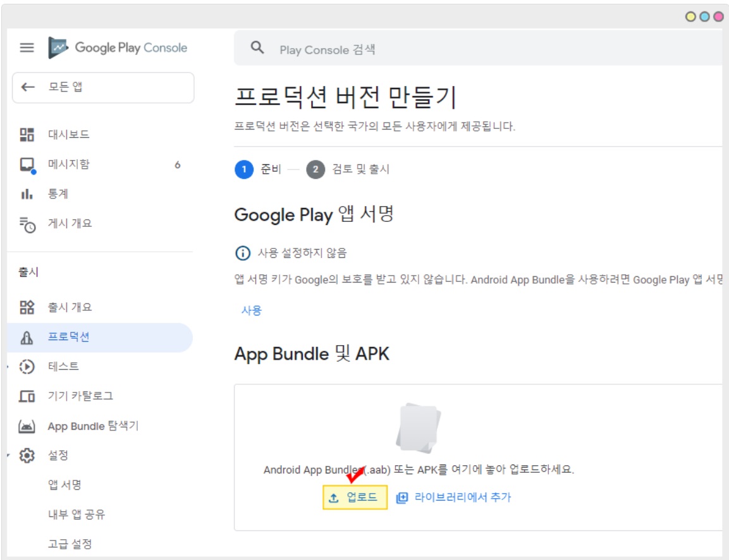Click the 대시보드 dashboard icon

[x=27, y=135]
